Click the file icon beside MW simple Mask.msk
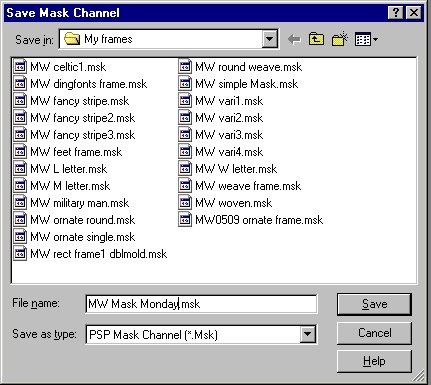 pyautogui.click(x=185, y=84)
